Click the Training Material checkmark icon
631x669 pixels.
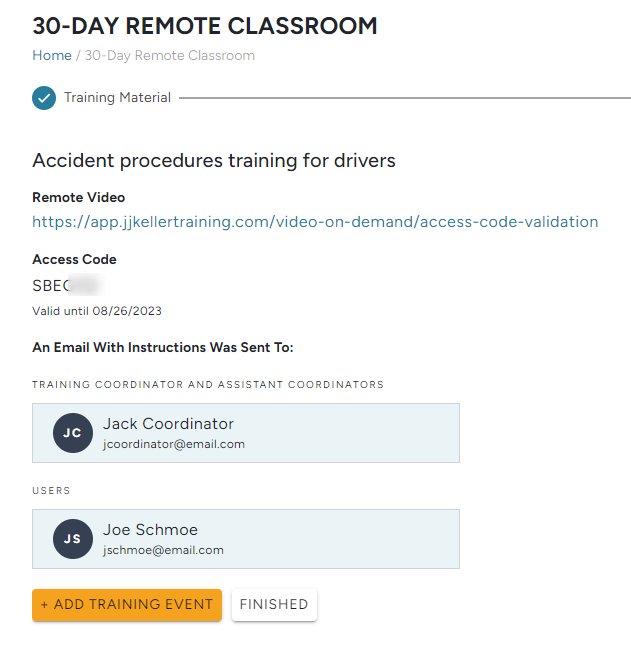pos(44,98)
